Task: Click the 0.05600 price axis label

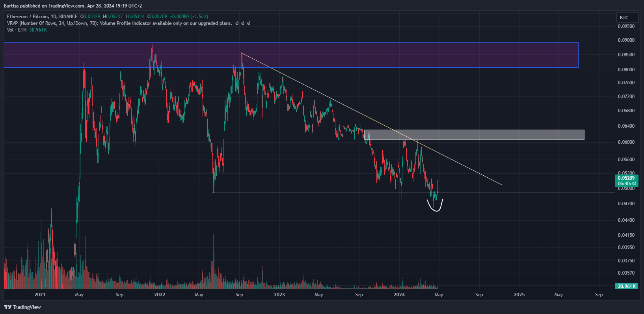Action: click(626, 160)
